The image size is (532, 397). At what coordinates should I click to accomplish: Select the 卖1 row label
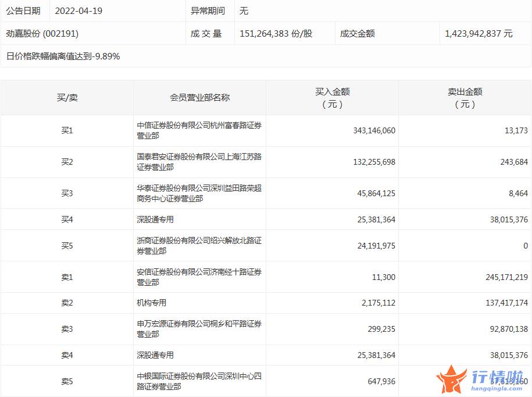tap(67, 277)
